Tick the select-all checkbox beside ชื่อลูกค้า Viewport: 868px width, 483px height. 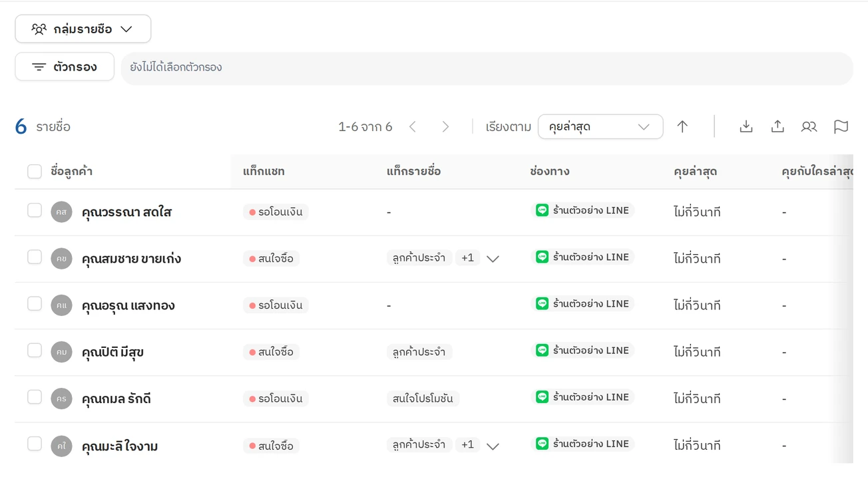(x=35, y=172)
